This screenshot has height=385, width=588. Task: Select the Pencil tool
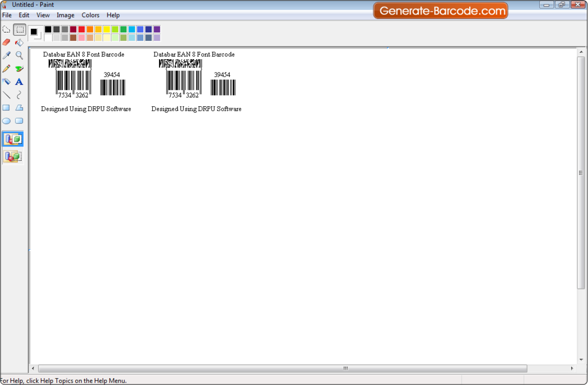6,68
